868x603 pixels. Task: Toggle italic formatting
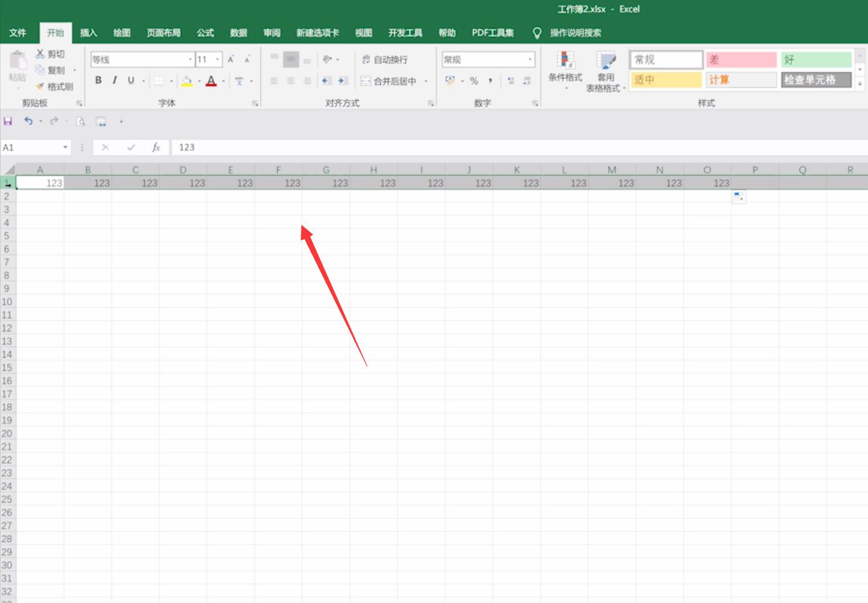pos(114,80)
